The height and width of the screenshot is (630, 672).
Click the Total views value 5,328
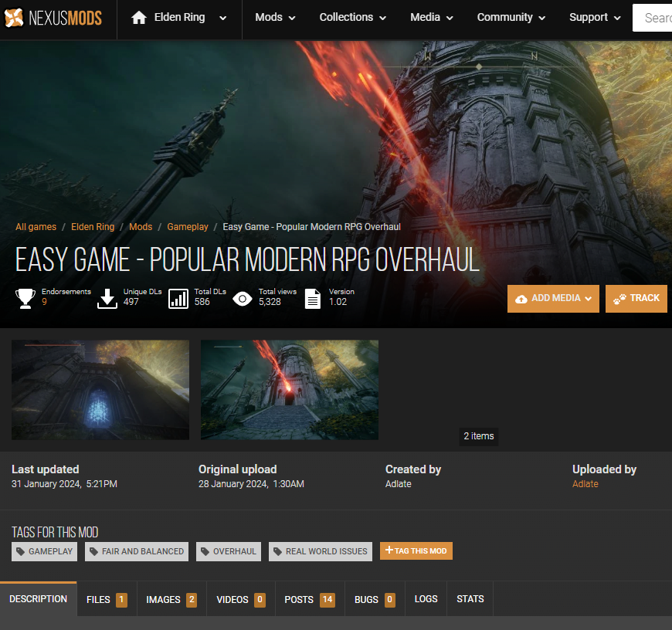pos(270,302)
